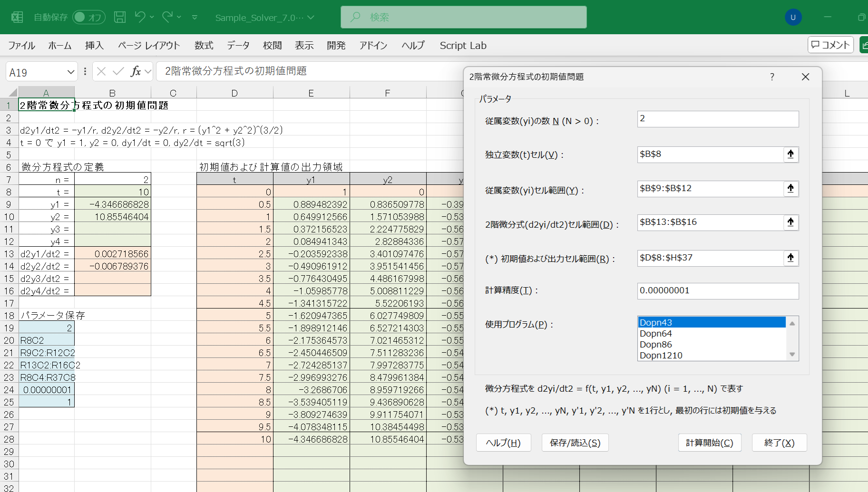
Task: Open the データ ribbon tab
Action: tap(238, 46)
